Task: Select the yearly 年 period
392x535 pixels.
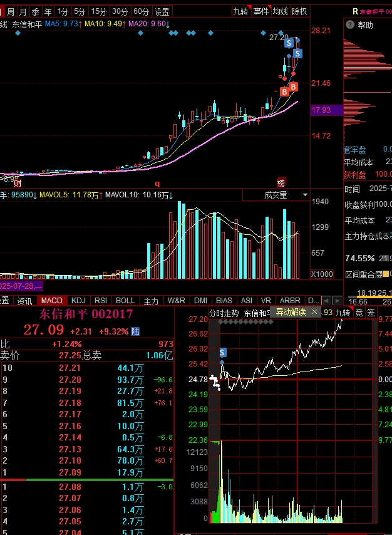Action: (x=48, y=12)
